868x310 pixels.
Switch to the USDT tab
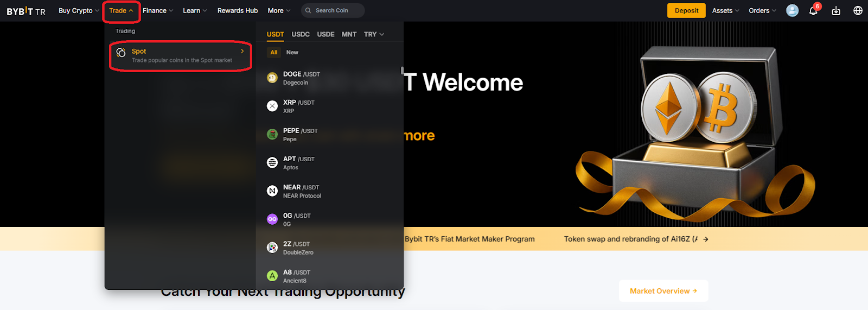[275, 34]
